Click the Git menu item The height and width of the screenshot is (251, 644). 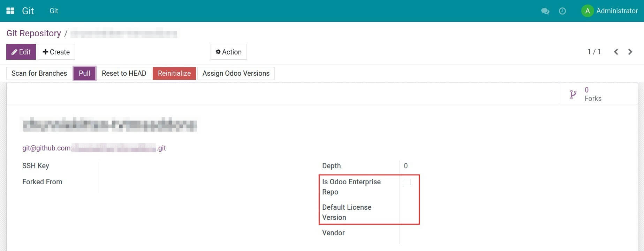pyautogui.click(x=54, y=11)
